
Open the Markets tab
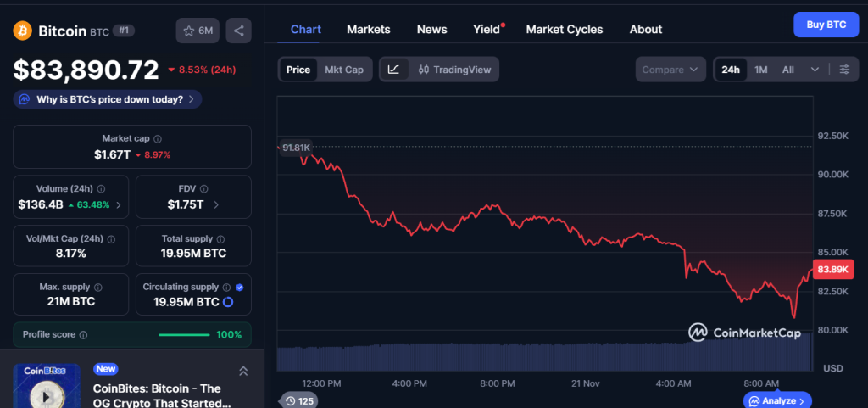tap(368, 30)
